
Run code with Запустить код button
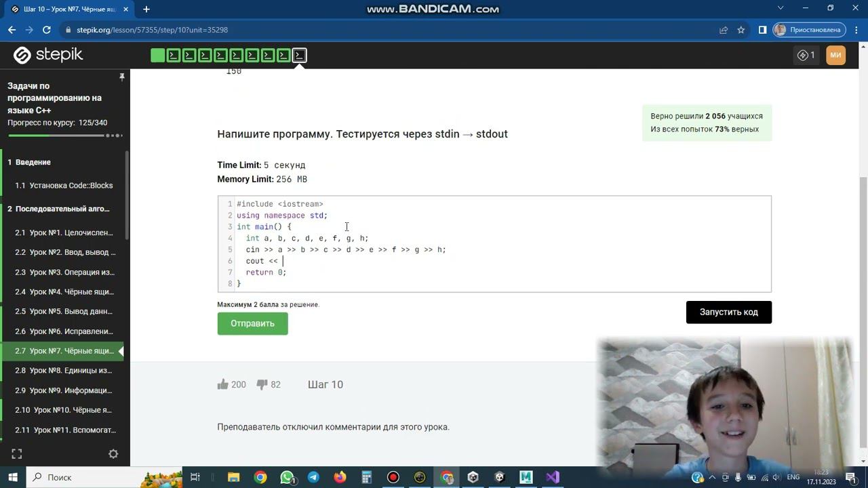[728, 312]
